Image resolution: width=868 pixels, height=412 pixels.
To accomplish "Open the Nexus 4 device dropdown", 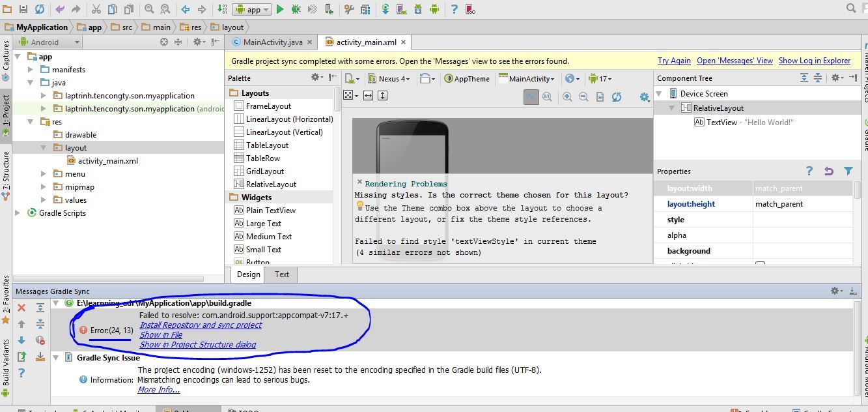I will (389, 79).
